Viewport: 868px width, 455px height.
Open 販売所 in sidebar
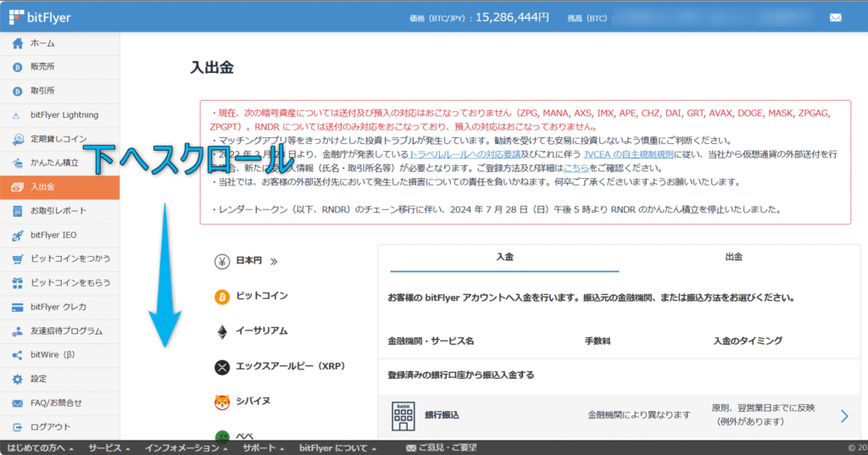(x=60, y=67)
